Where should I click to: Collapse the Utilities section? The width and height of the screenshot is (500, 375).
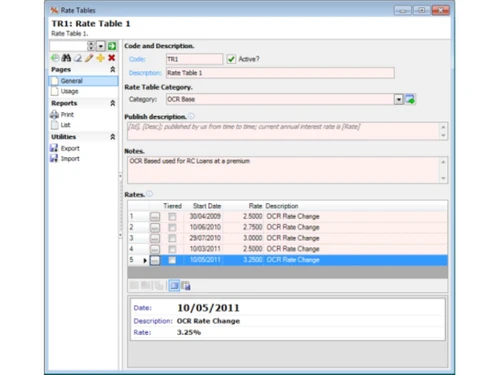click(113, 137)
